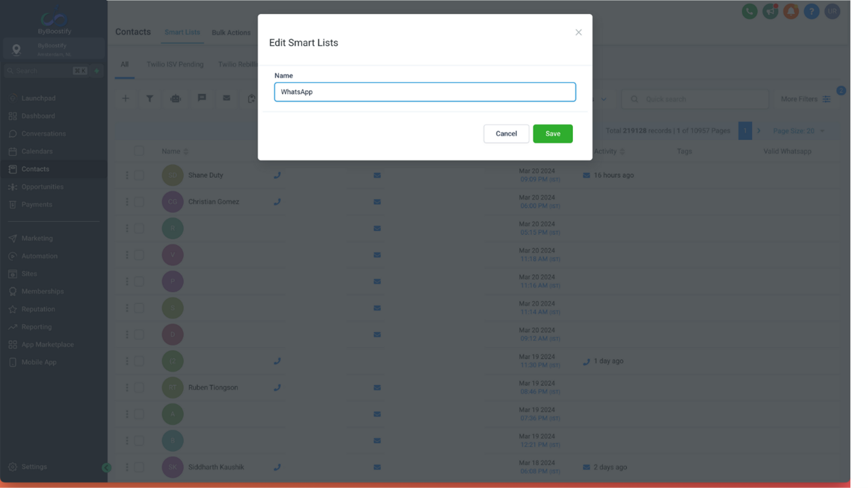Screen dimensions: 868x488
Task: Select the All smart list tab
Action: tap(124, 64)
